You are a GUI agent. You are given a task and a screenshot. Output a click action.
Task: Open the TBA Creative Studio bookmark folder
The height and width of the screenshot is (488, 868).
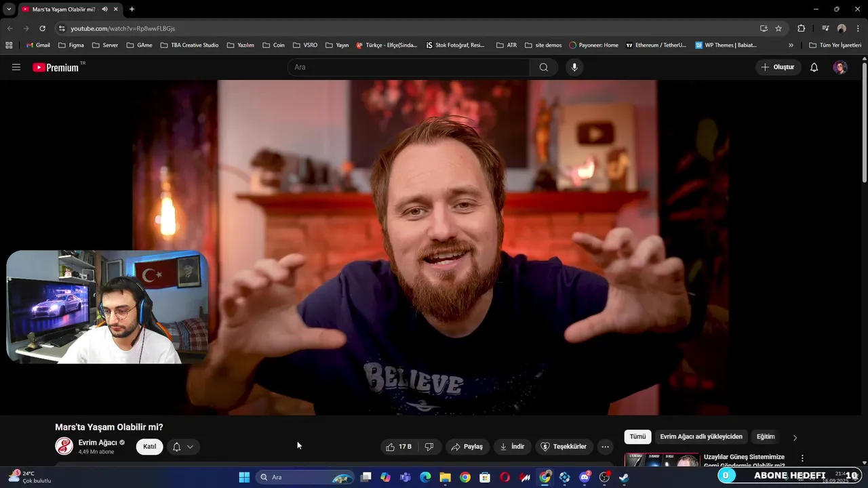tap(189, 45)
